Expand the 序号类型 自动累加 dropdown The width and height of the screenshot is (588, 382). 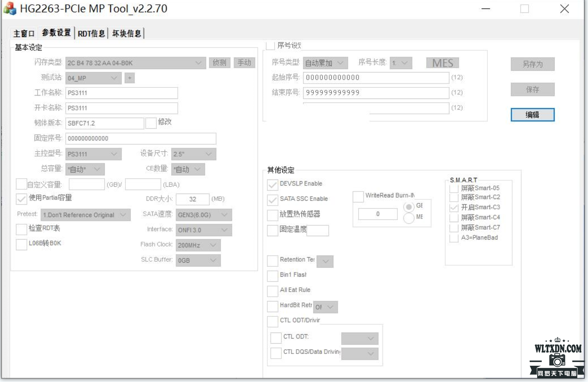click(x=326, y=63)
